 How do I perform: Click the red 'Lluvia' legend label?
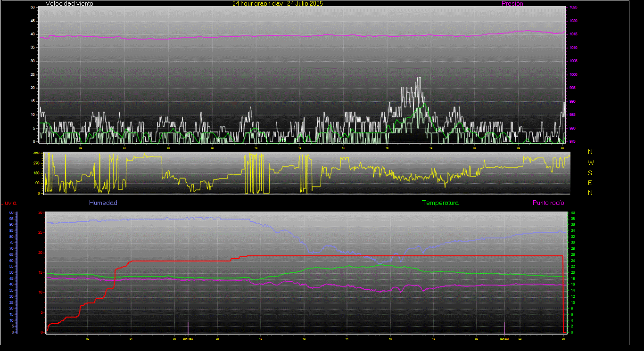click(x=9, y=203)
